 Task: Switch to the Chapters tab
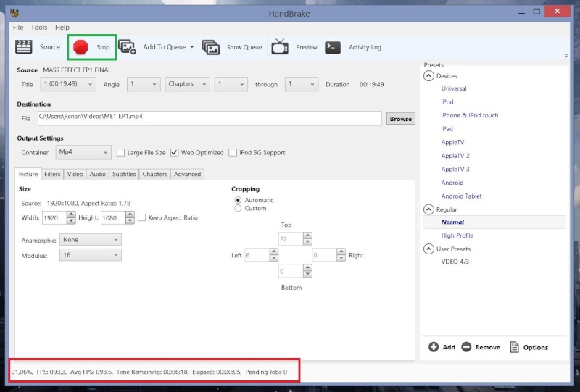coord(154,174)
